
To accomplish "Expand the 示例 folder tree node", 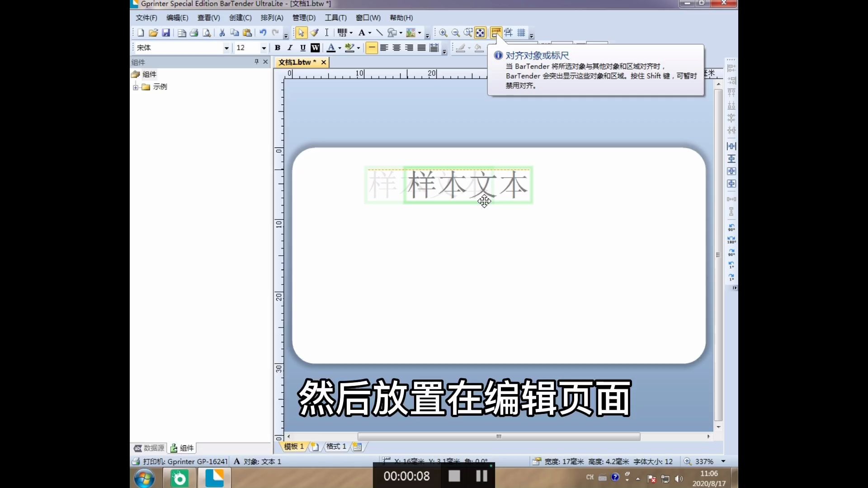I will (136, 87).
